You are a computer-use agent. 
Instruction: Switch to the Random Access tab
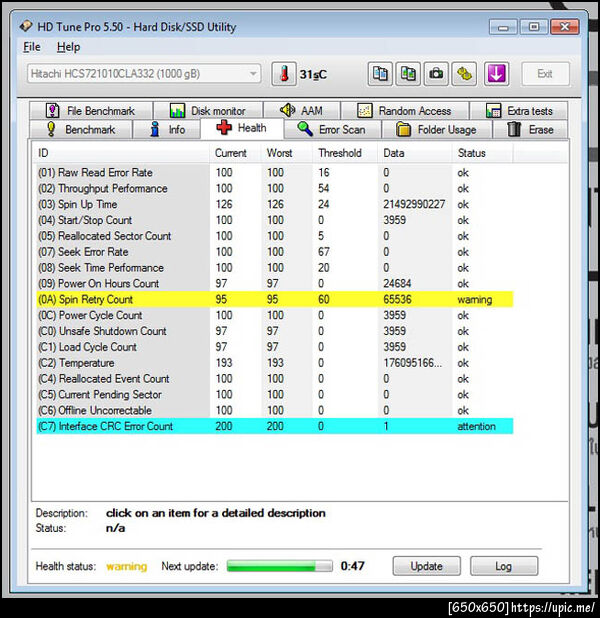pyautogui.click(x=404, y=111)
